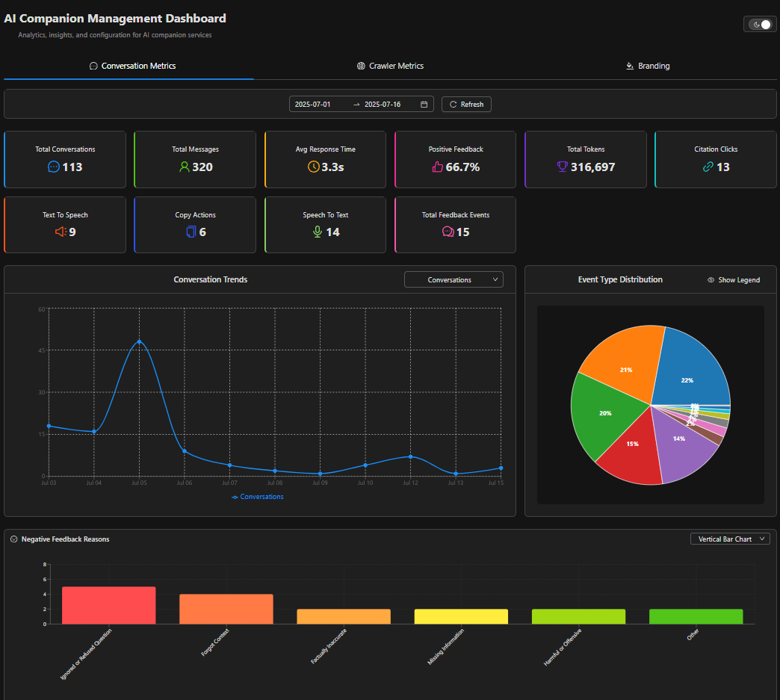The height and width of the screenshot is (700, 780).
Task: Click the Refresh button
Action: pos(466,104)
